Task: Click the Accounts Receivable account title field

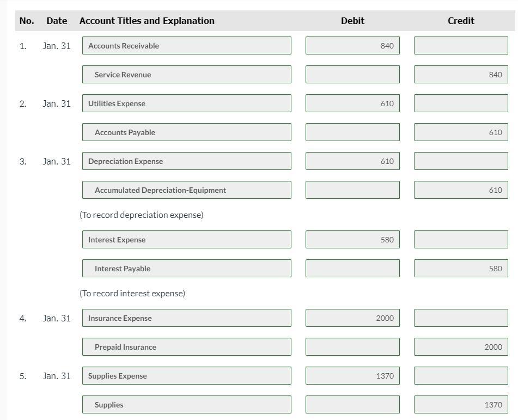Action: coord(186,46)
